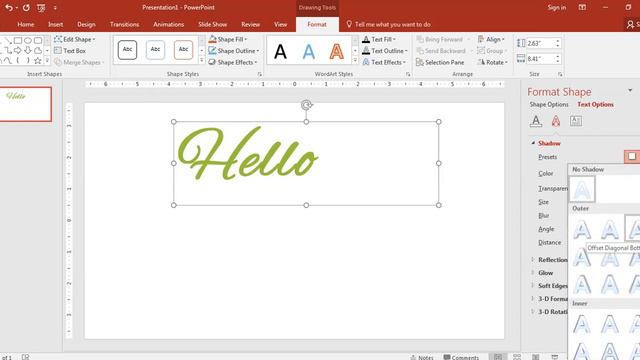This screenshot has height=360, width=640.
Task: Open Customize Quick Access Toolbar arrow
Action: click(x=55, y=8)
